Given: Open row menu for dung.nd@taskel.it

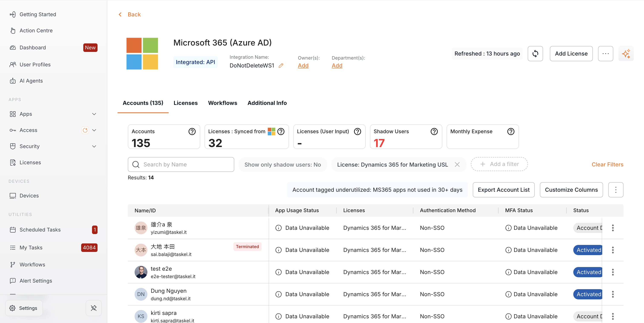Looking at the screenshot, I should (x=613, y=294).
